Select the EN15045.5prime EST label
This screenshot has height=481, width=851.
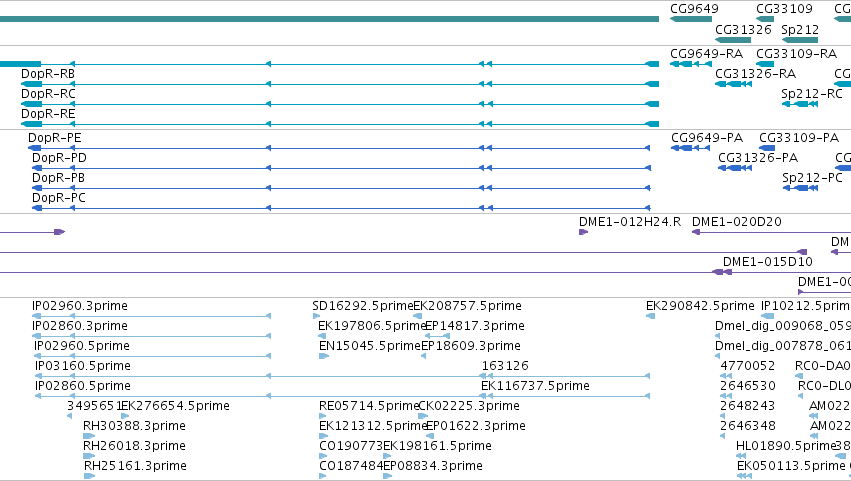coord(370,346)
